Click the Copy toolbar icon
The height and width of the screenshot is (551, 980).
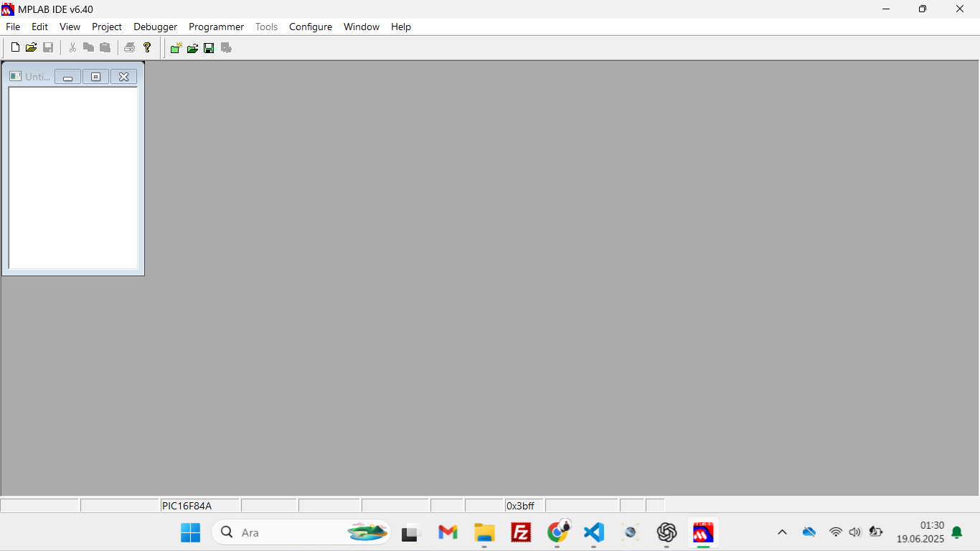click(88, 47)
